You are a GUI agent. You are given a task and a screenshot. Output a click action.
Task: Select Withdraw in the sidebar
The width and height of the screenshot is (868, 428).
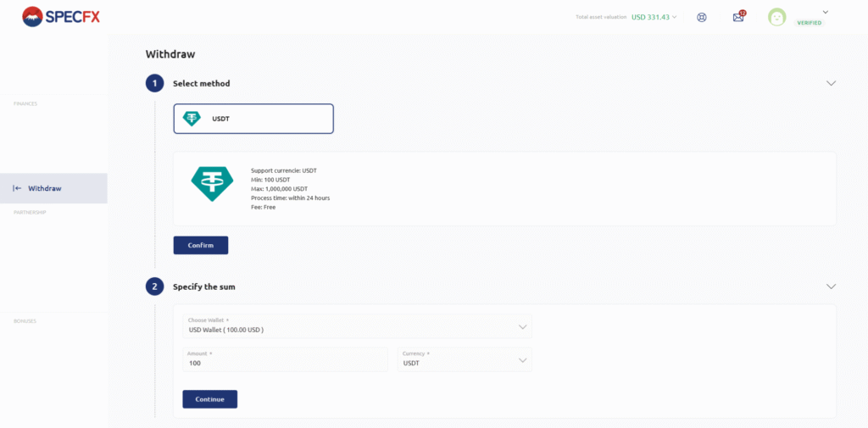(44, 188)
